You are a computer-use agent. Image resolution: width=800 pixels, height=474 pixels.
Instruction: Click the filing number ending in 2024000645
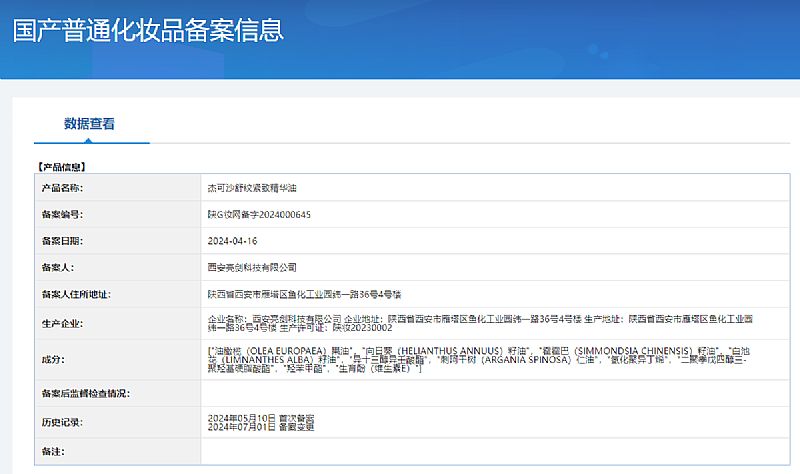(259, 214)
